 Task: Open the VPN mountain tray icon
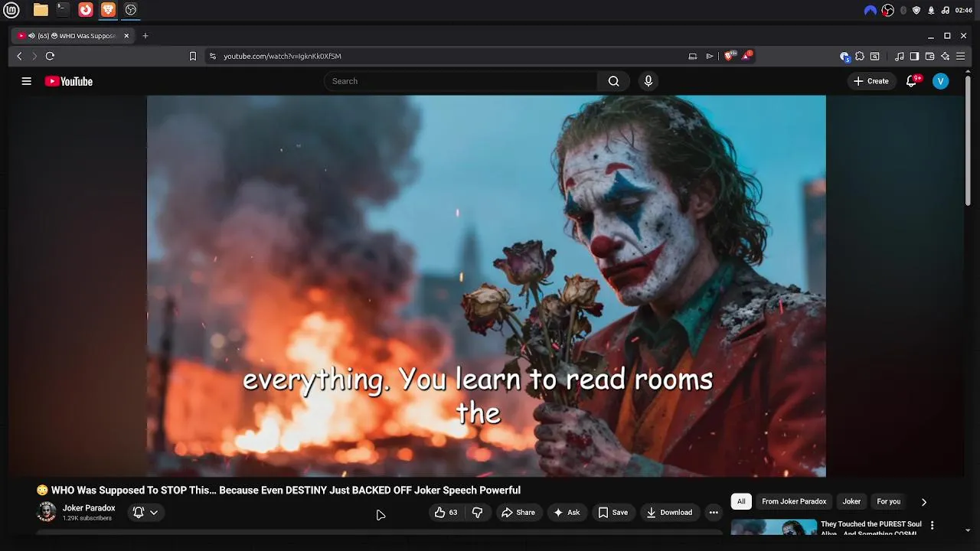[871, 11]
